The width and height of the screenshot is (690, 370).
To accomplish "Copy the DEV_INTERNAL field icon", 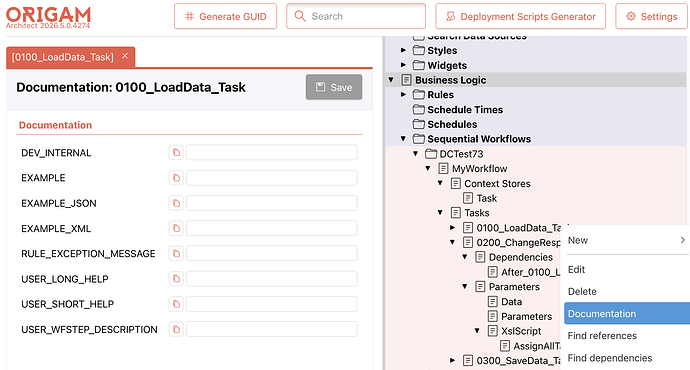I will coord(176,153).
